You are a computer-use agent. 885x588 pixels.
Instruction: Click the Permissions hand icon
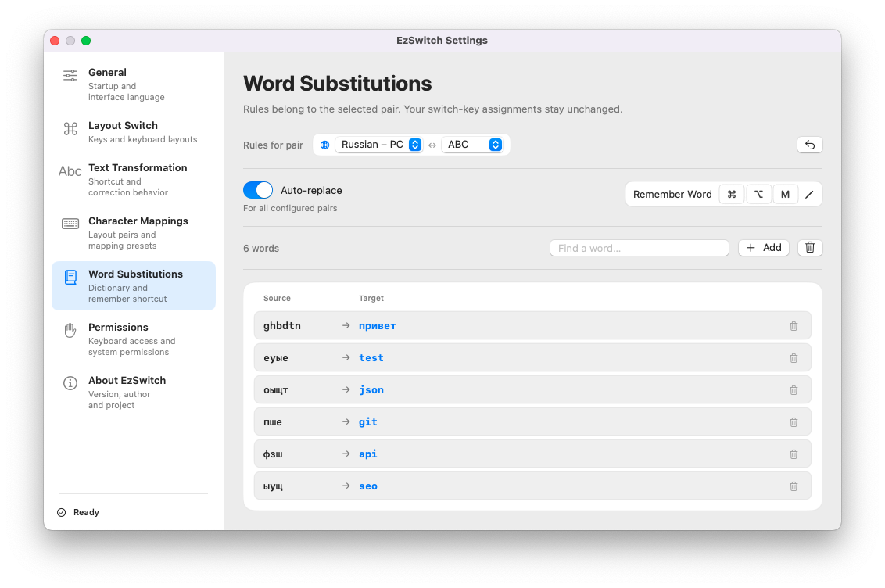[x=70, y=330]
